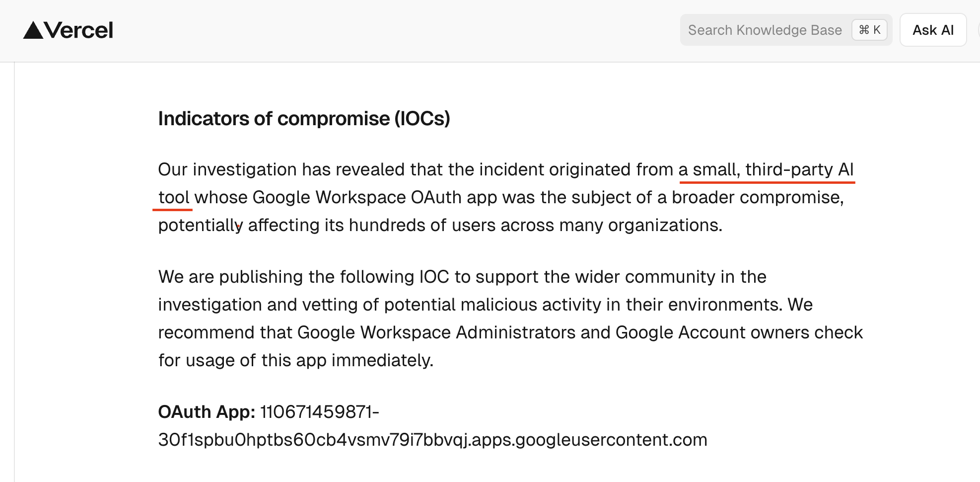Click the Vercel triangle logo icon
This screenshot has height=482, width=980.
tap(33, 30)
